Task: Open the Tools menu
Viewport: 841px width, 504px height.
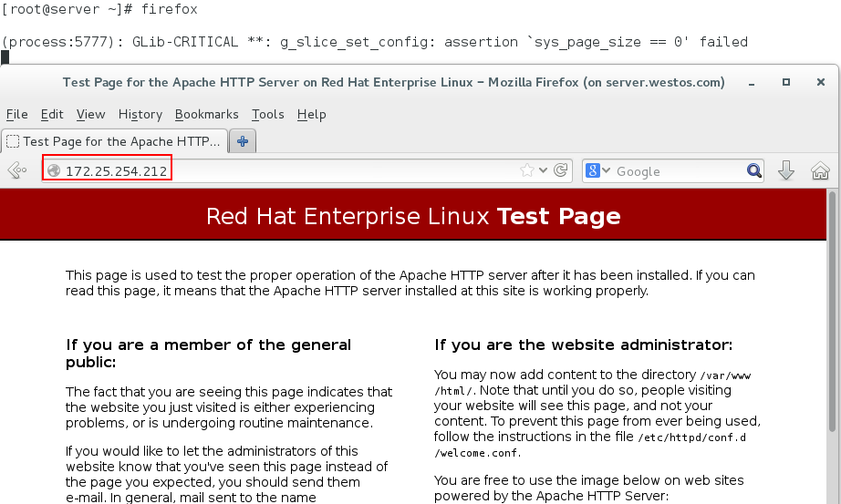Action: coord(267,114)
